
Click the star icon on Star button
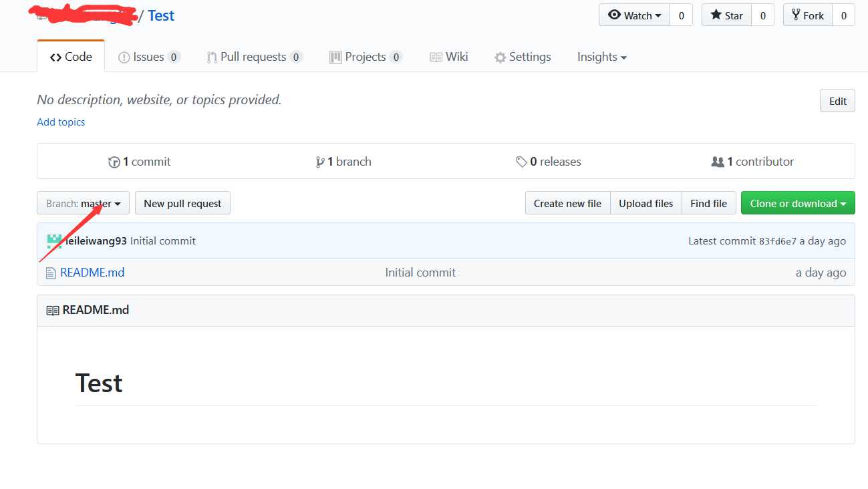[716, 15]
